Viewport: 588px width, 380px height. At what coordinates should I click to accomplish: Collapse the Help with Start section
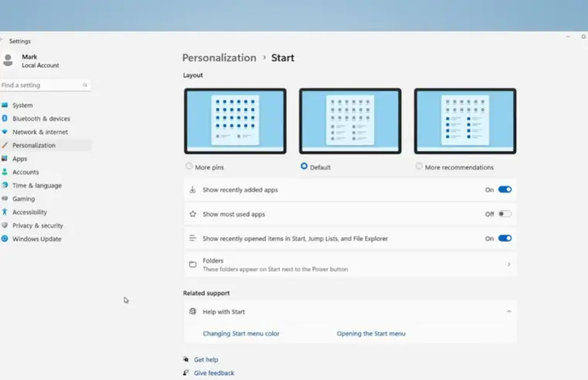508,311
